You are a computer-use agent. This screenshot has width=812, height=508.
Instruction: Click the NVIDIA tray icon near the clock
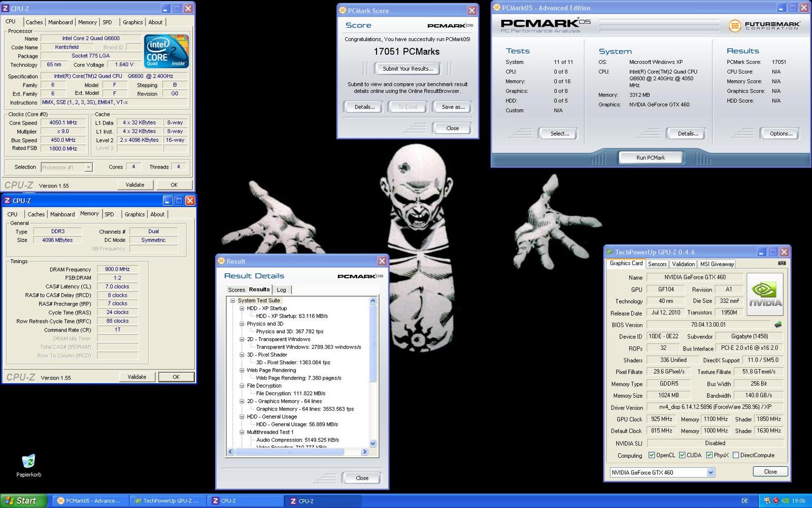(x=785, y=501)
